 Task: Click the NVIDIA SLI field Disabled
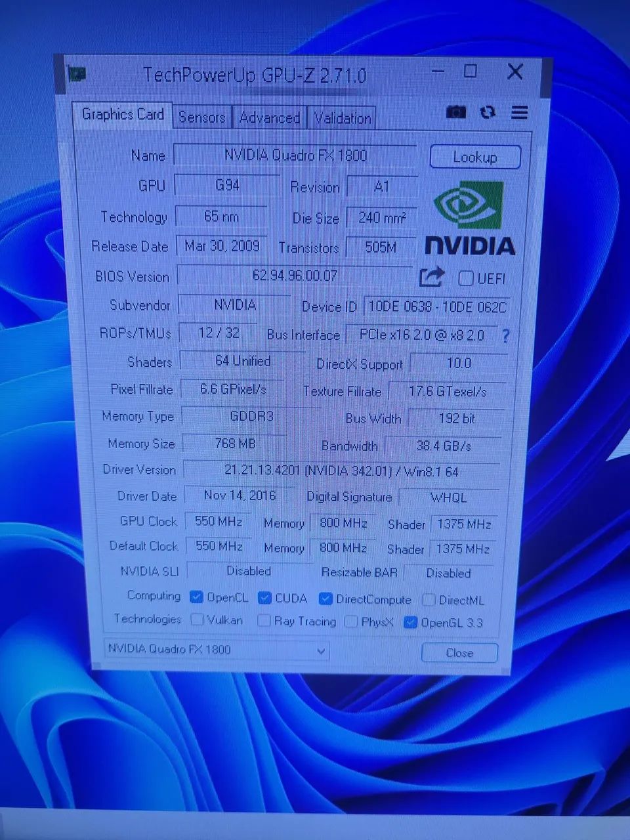click(249, 571)
